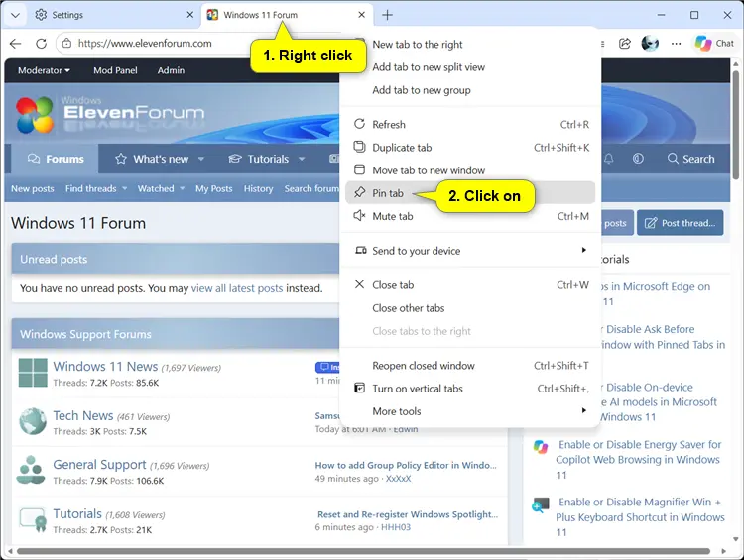Switch to the Settings browser tab

click(x=114, y=15)
